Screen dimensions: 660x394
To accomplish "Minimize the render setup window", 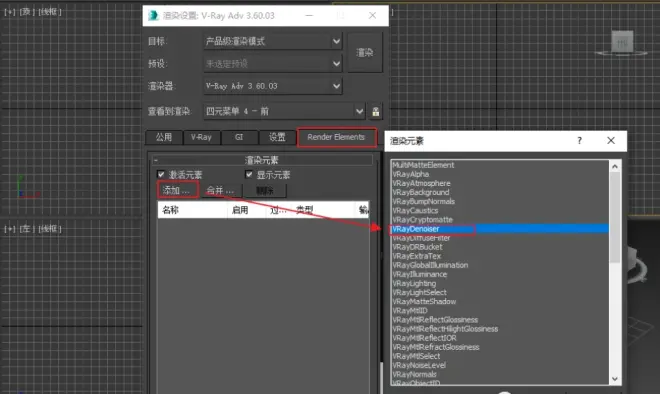I will pos(309,16).
